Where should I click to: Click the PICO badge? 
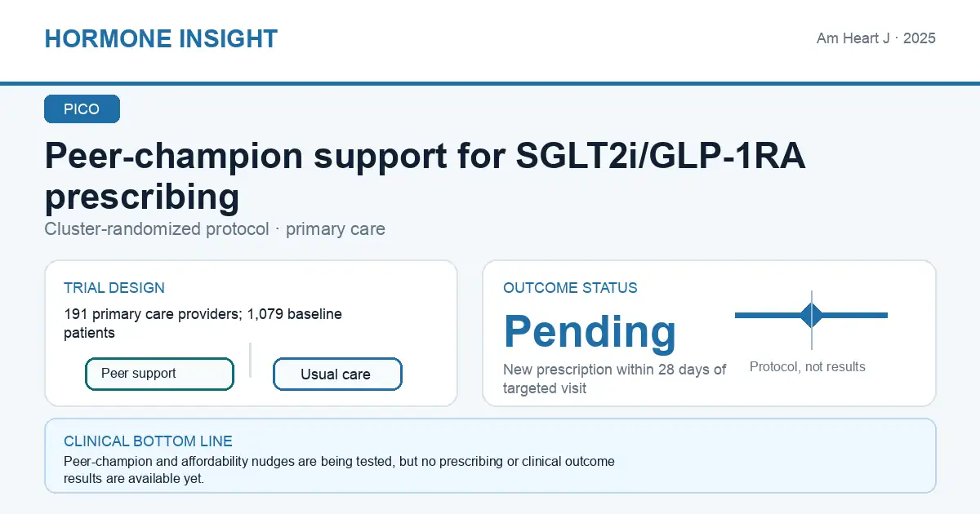coord(82,109)
